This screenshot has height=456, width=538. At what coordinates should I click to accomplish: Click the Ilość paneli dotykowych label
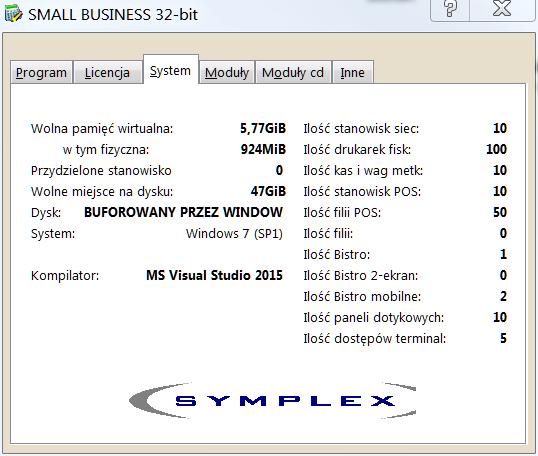pyautogui.click(x=374, y=317)
